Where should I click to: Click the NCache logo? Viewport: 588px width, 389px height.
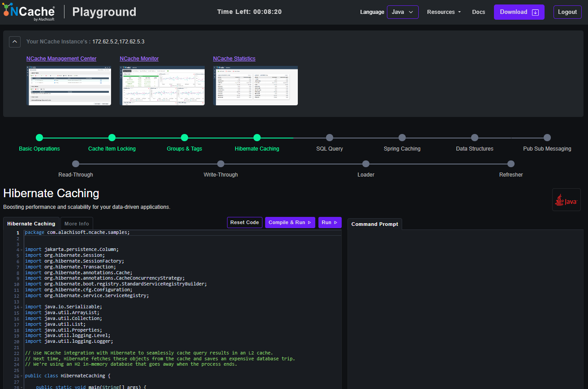(29, 12)
